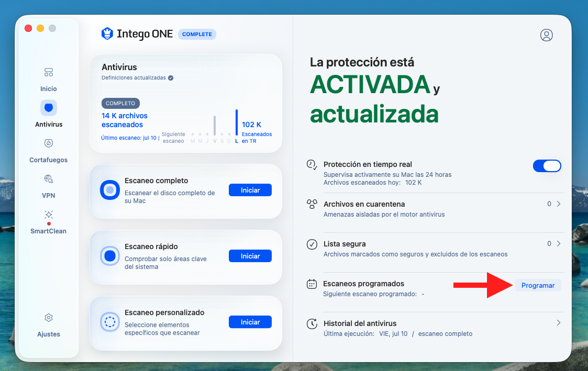Select the Antivirus shield icon in sidebar
This screenshot has width=588, height=371.
pos(48,108)
